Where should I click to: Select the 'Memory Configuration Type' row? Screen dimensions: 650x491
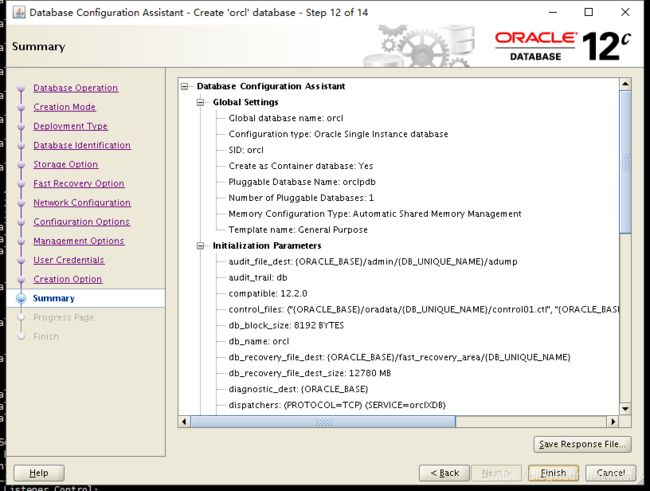(x=375, y=214)
